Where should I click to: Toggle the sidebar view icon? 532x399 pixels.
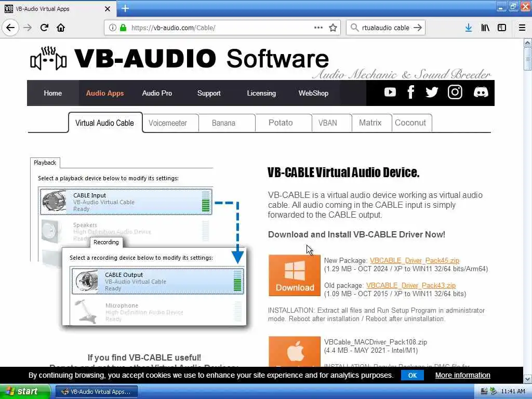502,28
